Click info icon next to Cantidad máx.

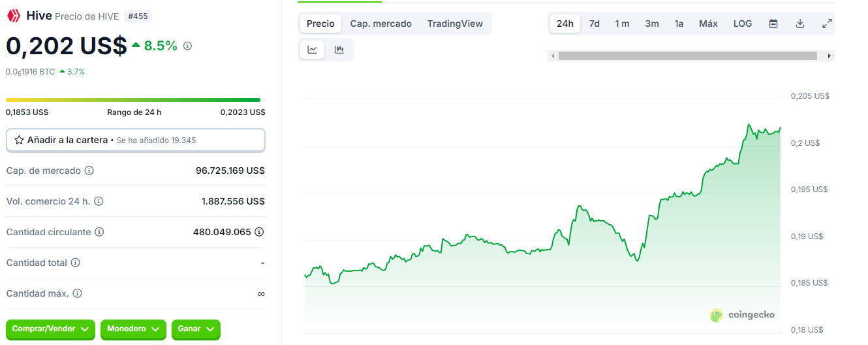pos(77,293)
